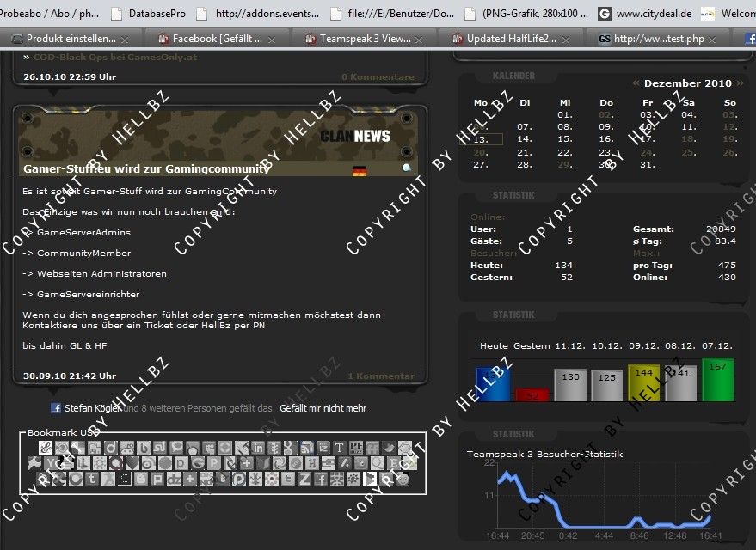Select calendar day '21.'

point(525,152)
